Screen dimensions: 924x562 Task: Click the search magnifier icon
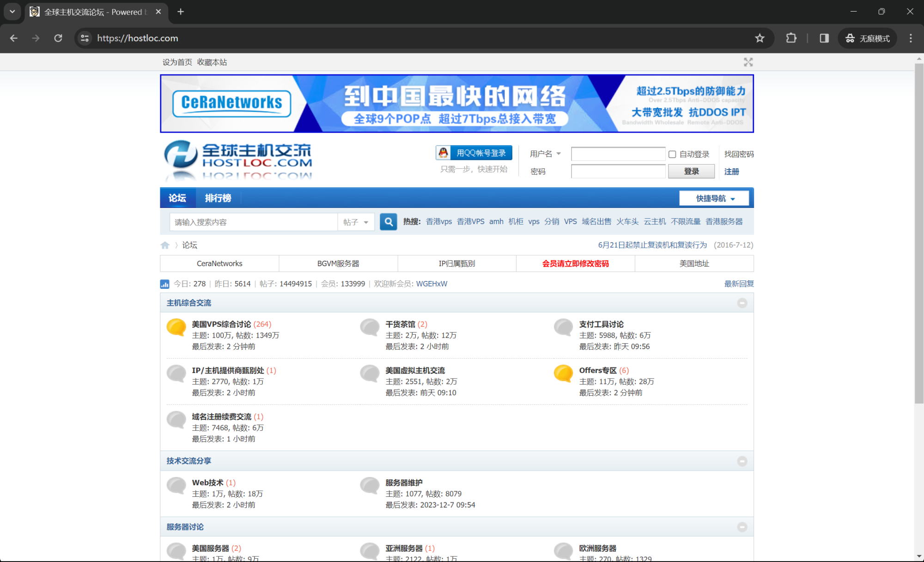(388, 222)
